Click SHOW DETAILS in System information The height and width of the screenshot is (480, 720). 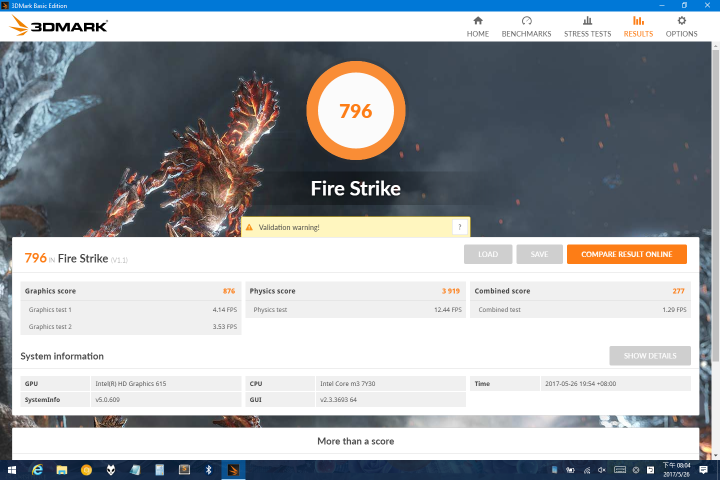pos(650,356)
